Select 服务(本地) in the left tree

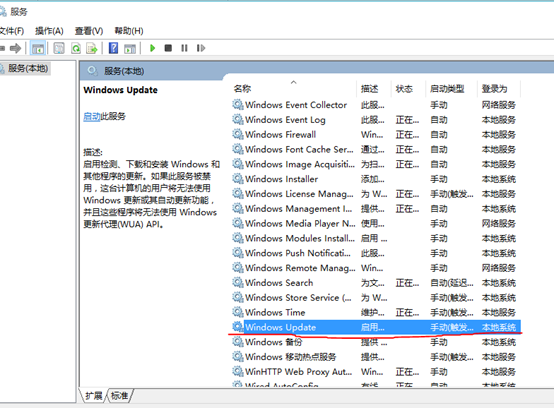click(28, 68)
